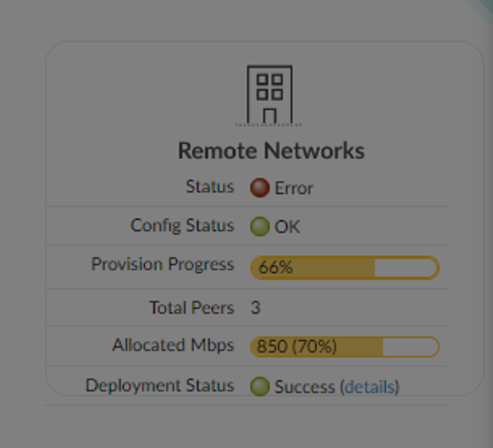The height and width of the screenshot is (448, 493).
Task: Click the Allocated Mbps label
Action: click(x=173, y=345)
